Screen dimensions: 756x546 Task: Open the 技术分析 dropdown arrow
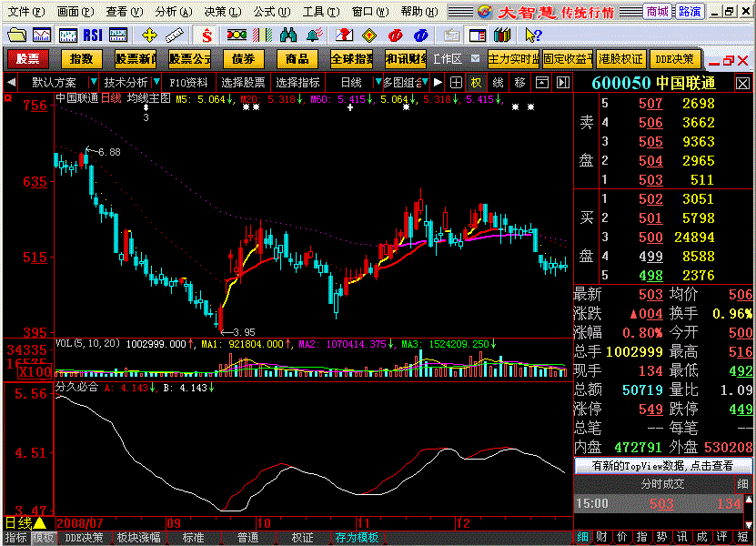156,82
